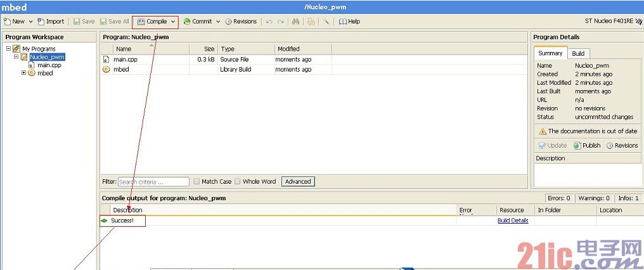The width and height of the screenshot is (644, 270).
Task: Enable the Whole Word checkbox
Action: [238, 181]
